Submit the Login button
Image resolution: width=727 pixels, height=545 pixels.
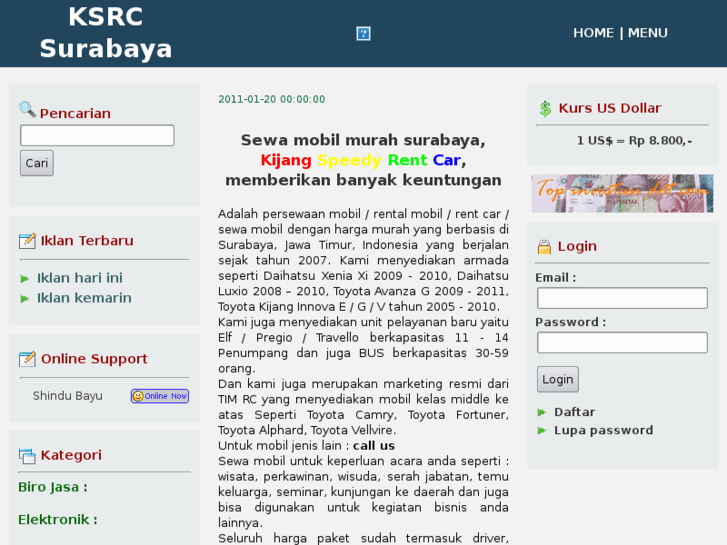(558, 379)
